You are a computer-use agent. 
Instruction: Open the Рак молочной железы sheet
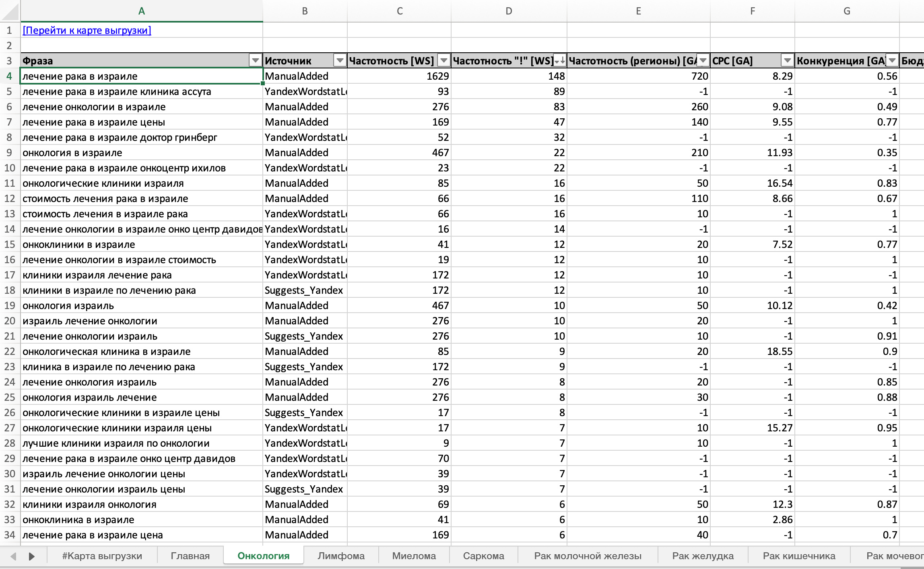click(588, 556)
